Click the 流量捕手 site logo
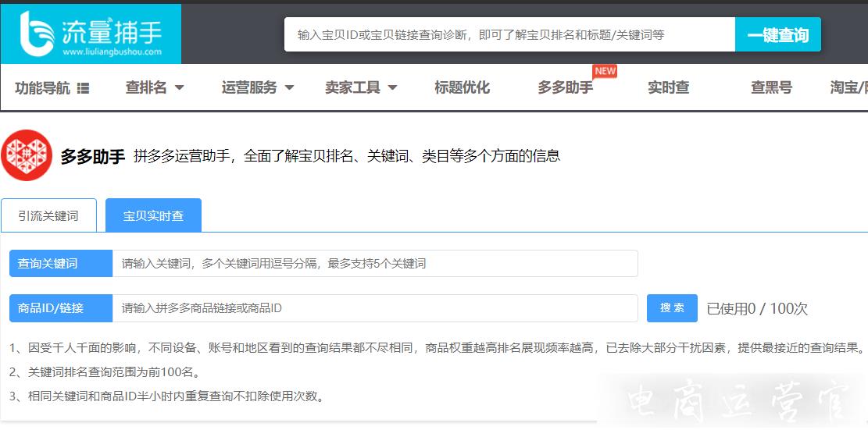Image resolution: width=868 pixels, height=430 pixels. click(x=91, y=34)
